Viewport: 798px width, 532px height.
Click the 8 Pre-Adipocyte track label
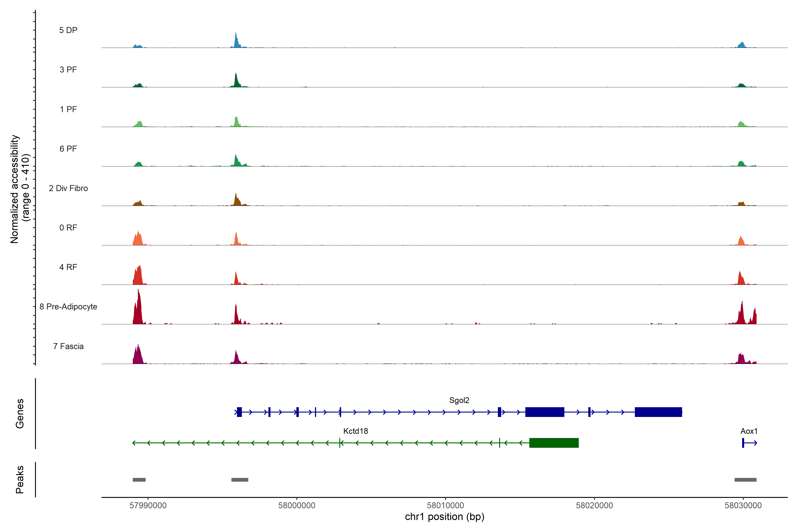tap(68, 307)
